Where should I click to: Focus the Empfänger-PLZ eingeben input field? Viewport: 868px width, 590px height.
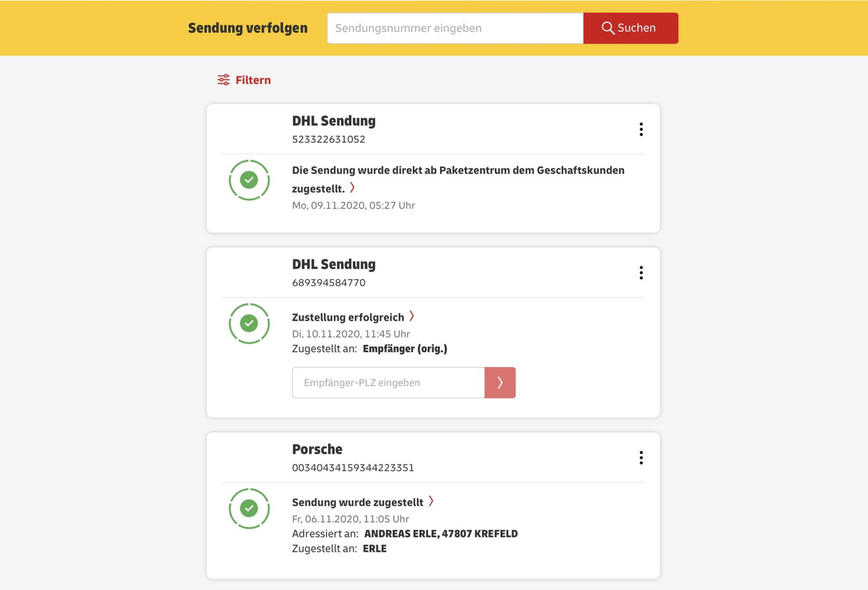click(x=388, y=383)
